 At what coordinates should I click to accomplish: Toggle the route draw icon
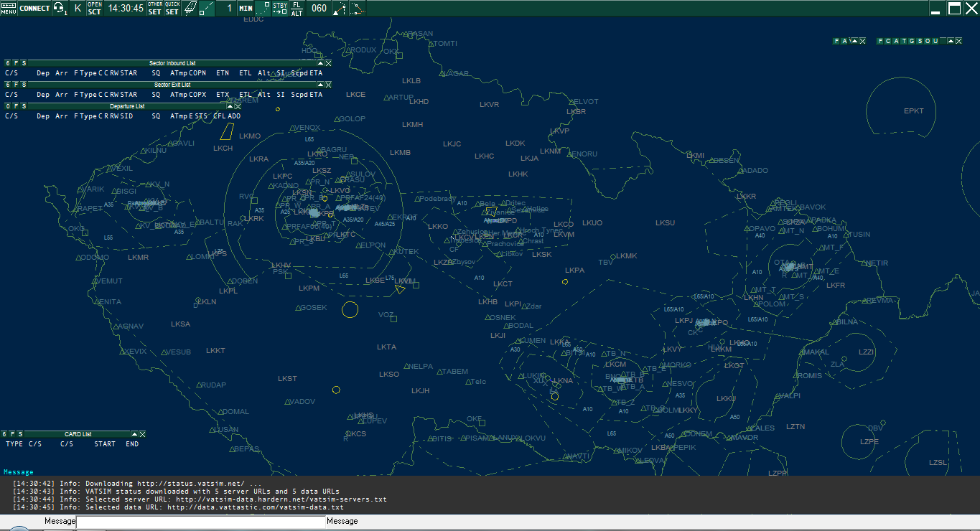pos(340,8)
